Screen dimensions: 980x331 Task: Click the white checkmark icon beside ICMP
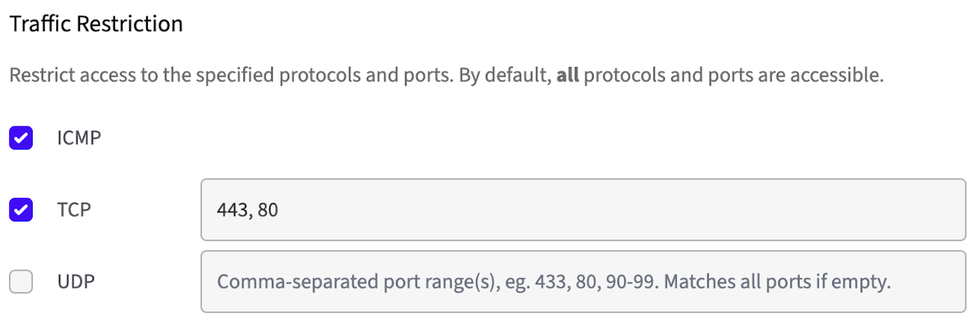(20, 138)
